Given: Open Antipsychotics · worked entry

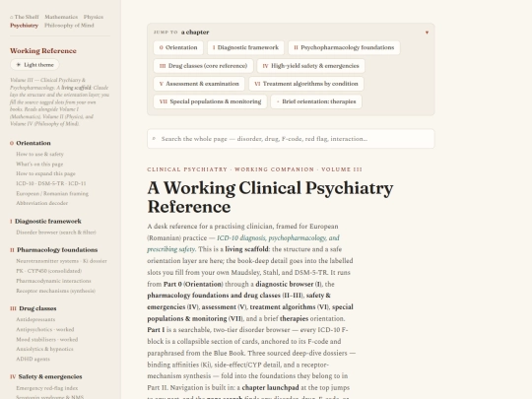Looking at the screenshot, I should point(44,329).
